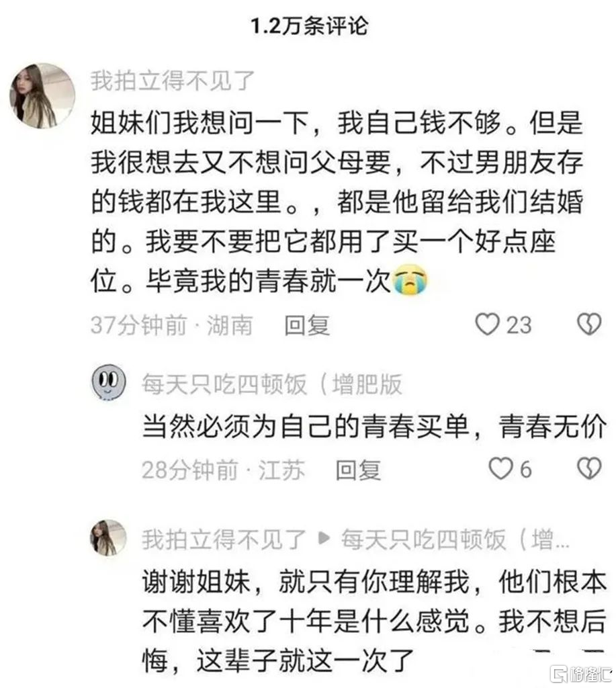Screen dimensions: 616x688
Task: Open the small avatar in the third comment
Action: pos(108,537)
